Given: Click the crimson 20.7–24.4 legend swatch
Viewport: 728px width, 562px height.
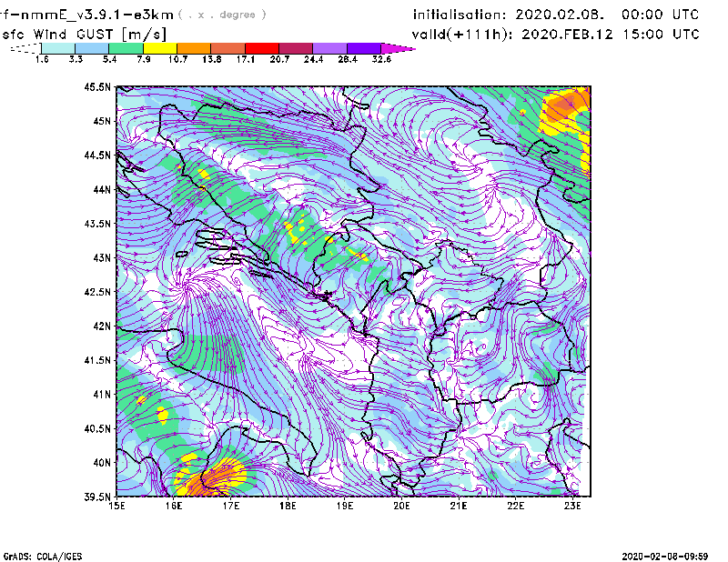Looking at the screenshot, I should (296, 48).
